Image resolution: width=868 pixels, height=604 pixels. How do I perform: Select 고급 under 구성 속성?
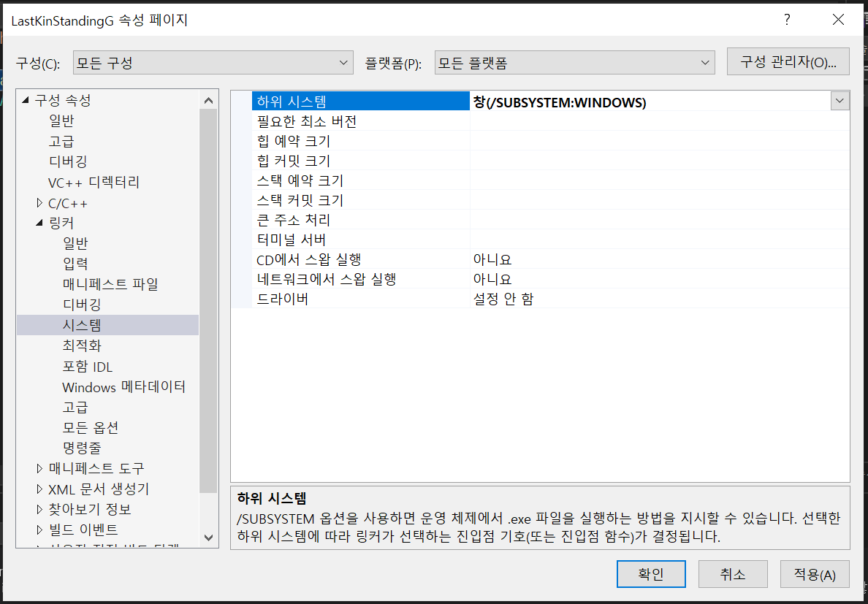point(61,141)
